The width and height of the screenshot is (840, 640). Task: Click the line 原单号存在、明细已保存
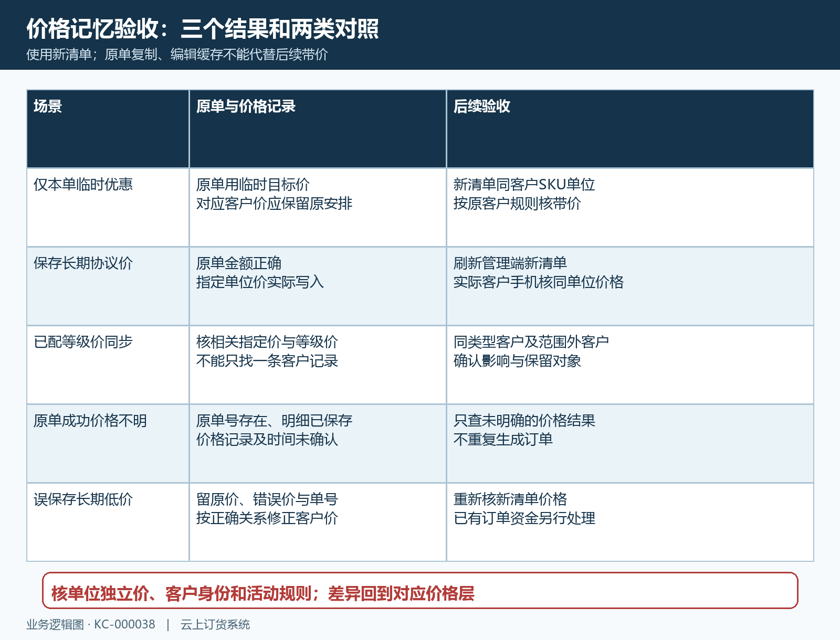coord(274,421)
